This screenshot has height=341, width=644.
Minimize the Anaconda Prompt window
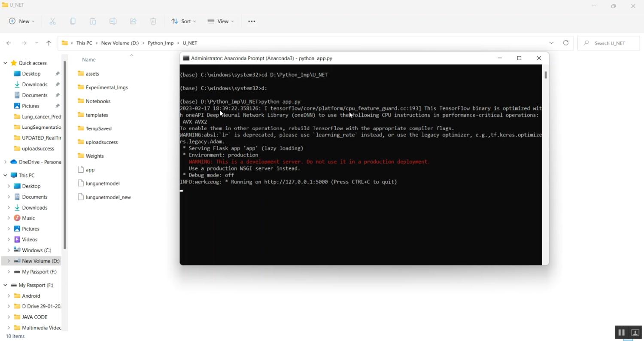499,58
